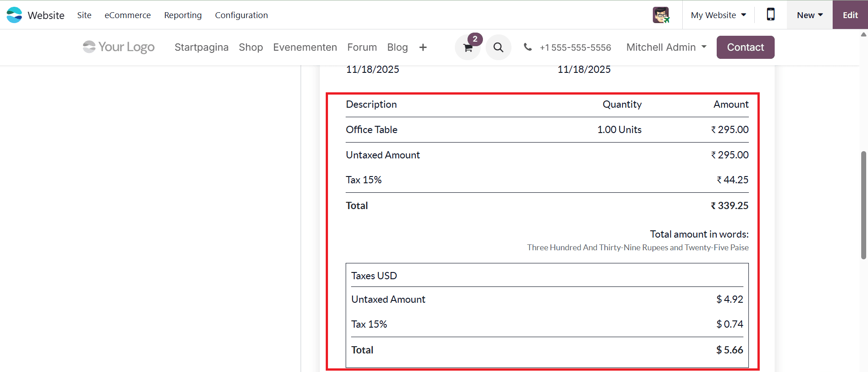The image size is (868, 372).
Task: Open the search icon in the navbar
Action: pos(498,47)
